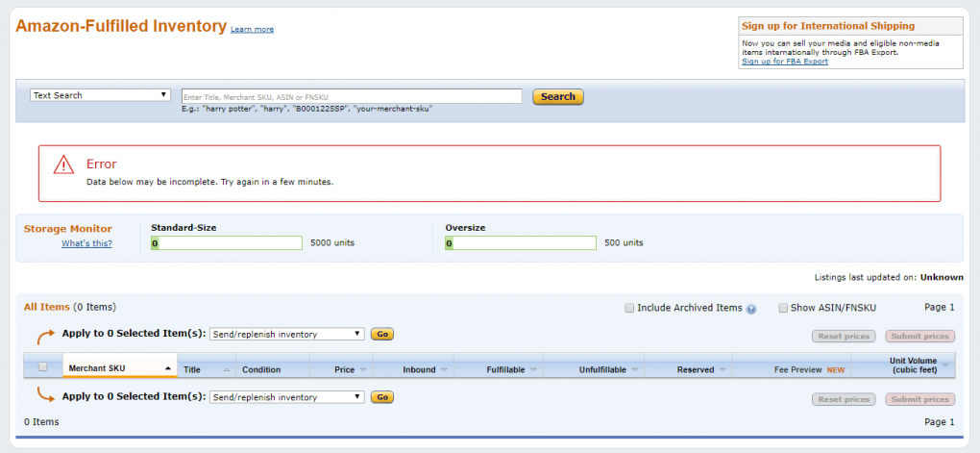Image resolution: width=980 pixels, height=453 pixels.
Task: Click the '0 Items' footer count
Action: (41, 422)
